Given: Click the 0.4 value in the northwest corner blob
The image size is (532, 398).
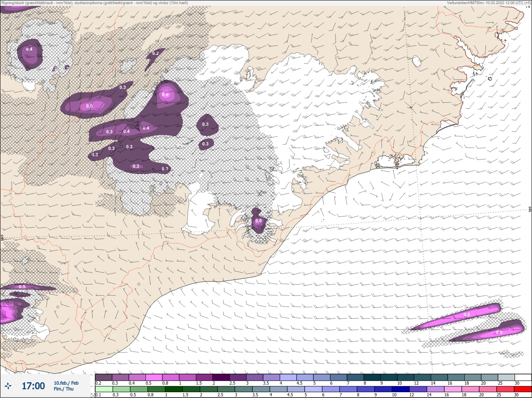Looking at the screenshot, I should tap(29, 49).
